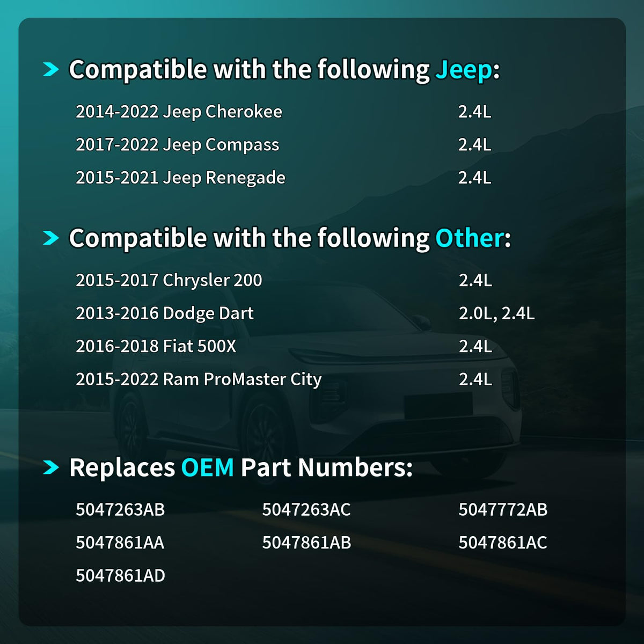Click the cyan OEM word in heading

(x=208, y=467)
